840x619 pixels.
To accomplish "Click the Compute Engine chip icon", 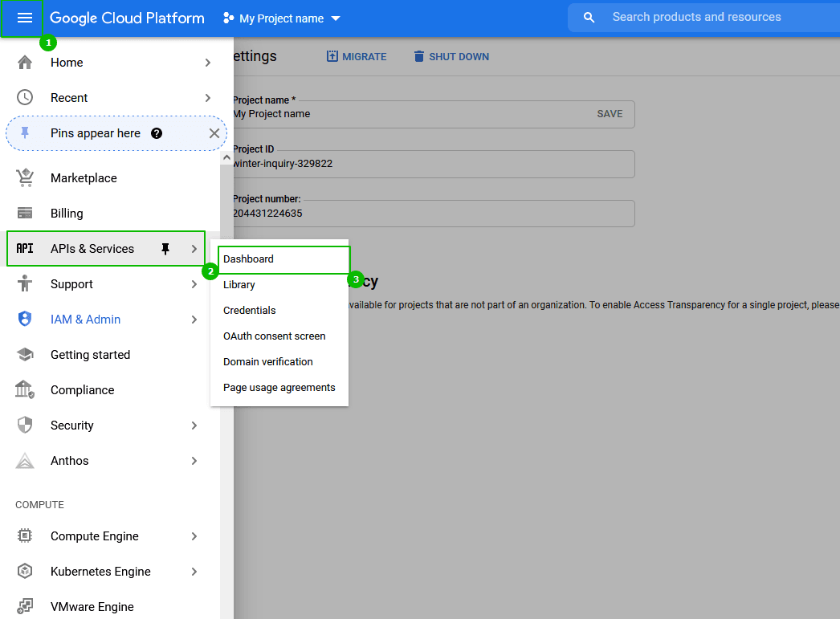I will tap(25, 536).
